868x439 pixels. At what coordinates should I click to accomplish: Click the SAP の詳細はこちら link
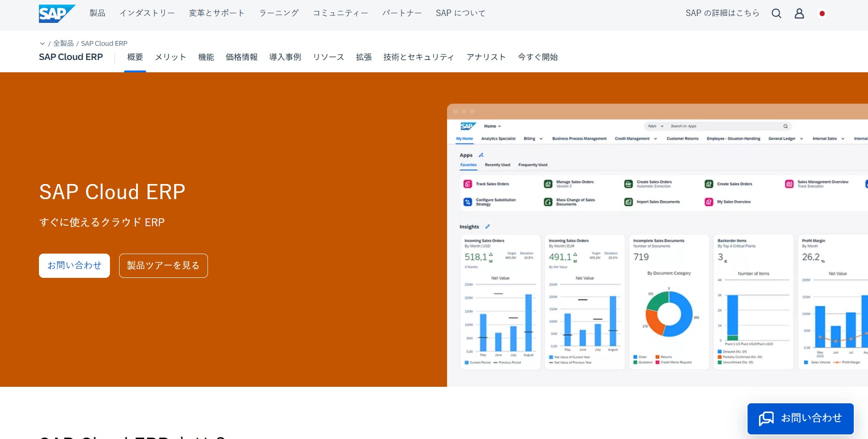[722, 13]
